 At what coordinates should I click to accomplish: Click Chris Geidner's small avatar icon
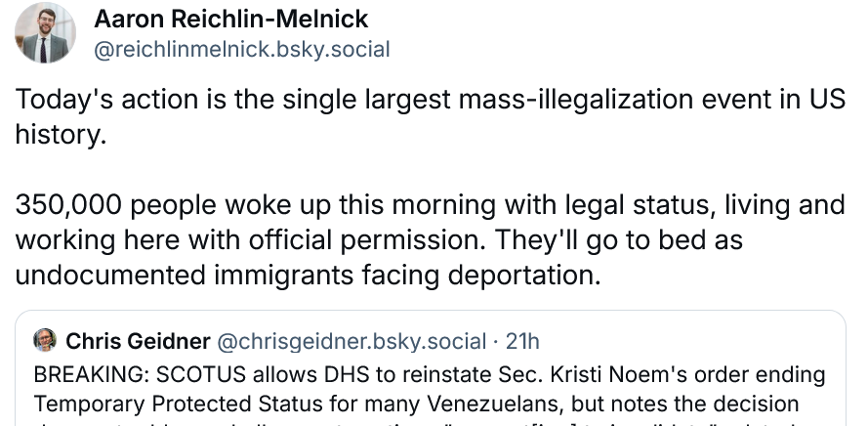(x=45, y=341)
